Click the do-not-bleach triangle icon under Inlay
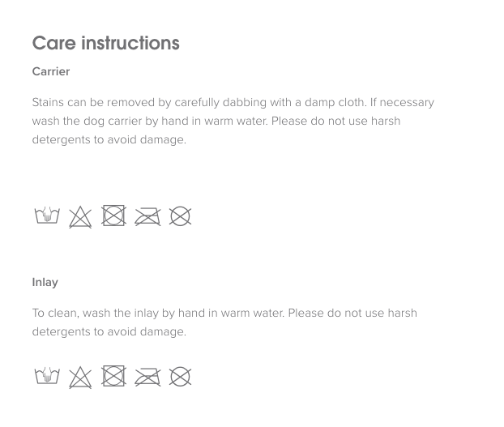The height and width of the screenshot is (427, 504). point(80,378)
